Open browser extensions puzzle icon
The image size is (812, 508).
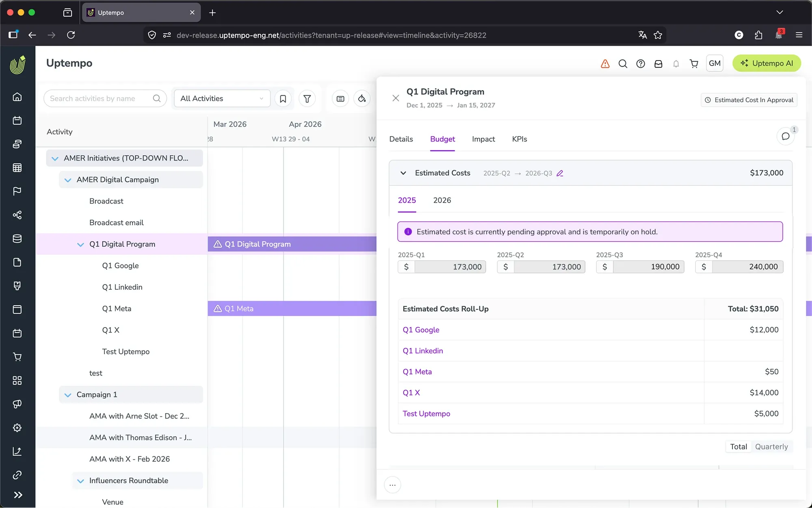coord(758,35)
